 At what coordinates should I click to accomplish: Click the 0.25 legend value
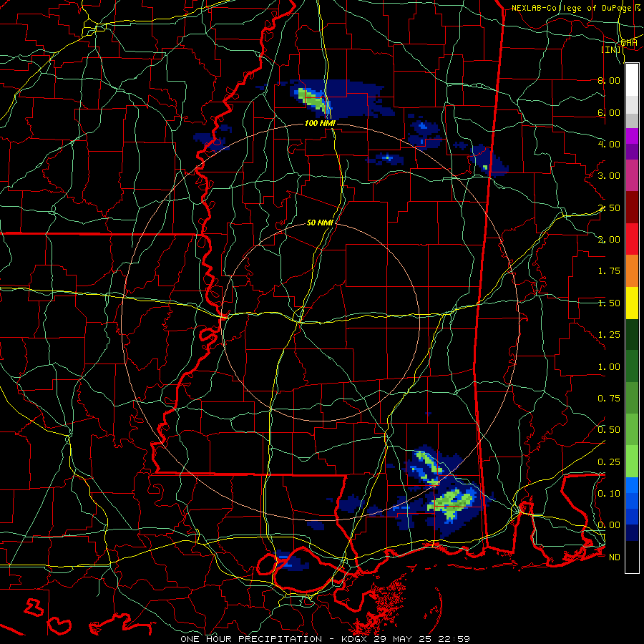(609, 462)
